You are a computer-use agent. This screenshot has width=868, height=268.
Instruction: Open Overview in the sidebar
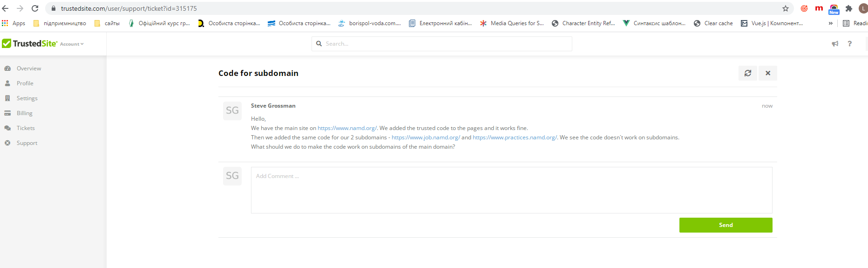(29, 69)
